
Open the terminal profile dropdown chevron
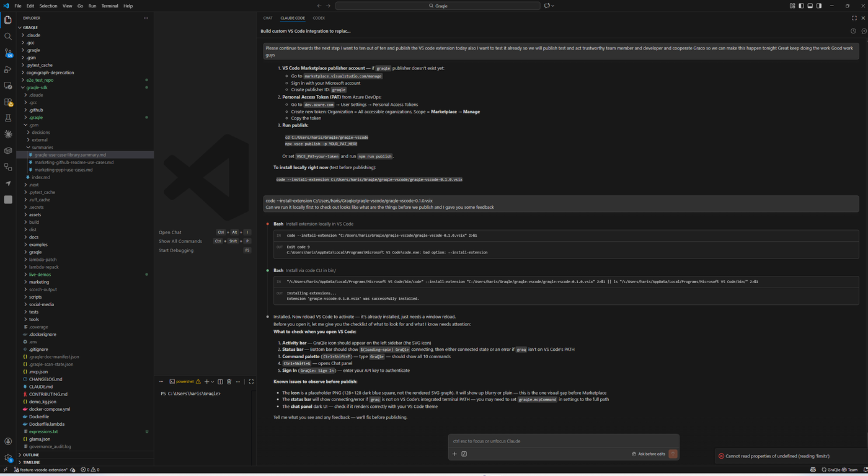213,381
